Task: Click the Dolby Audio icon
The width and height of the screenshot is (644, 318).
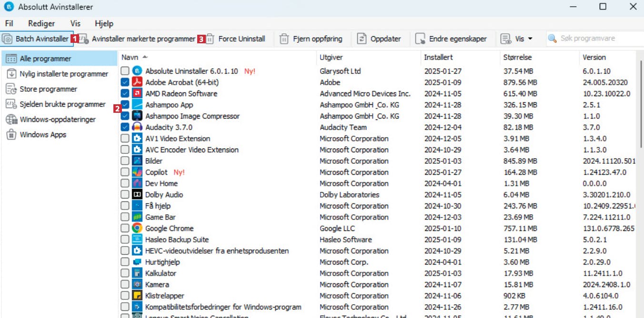Action: [137, 195]
